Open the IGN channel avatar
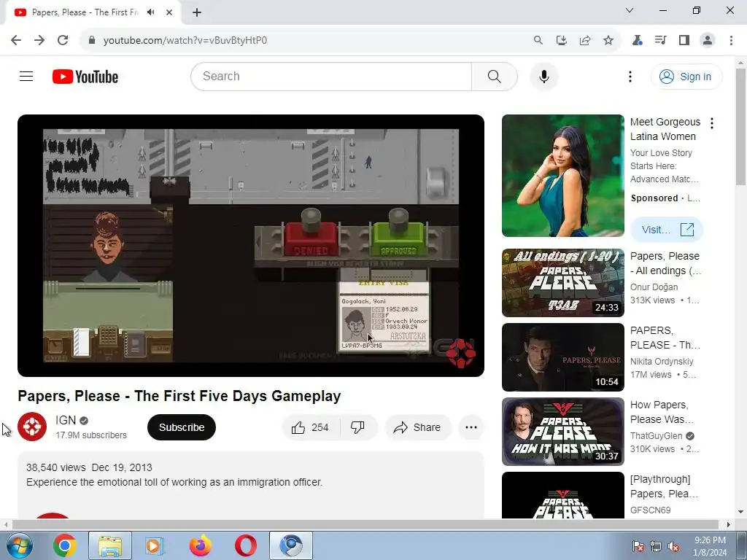 point(32,427)
